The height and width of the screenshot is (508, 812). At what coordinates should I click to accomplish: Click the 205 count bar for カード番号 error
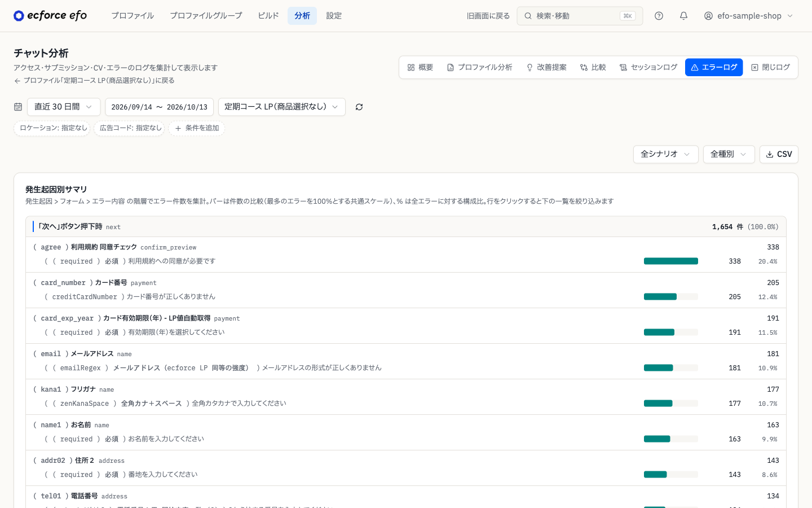(671, 297)
